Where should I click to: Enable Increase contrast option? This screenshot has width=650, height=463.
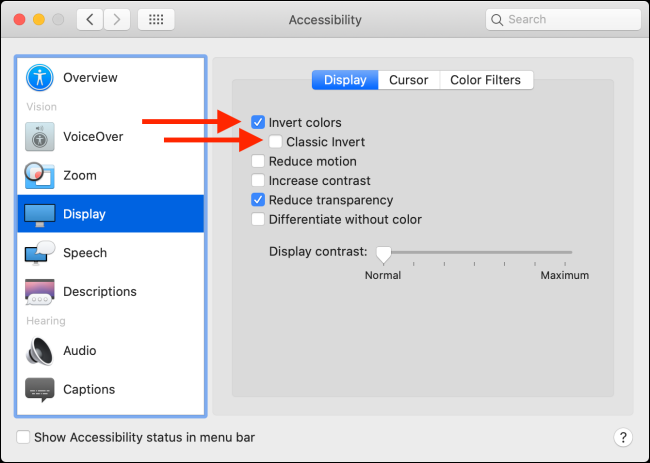point(258,181)
